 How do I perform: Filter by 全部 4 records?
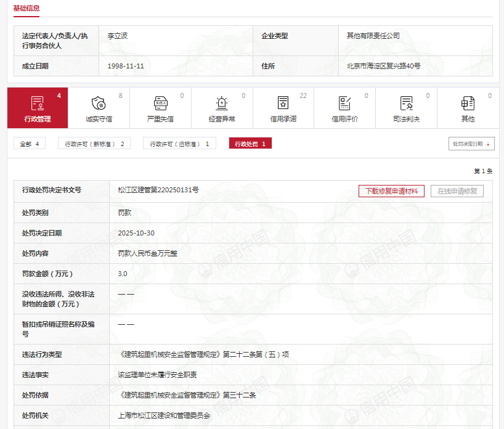pos(30,144)
